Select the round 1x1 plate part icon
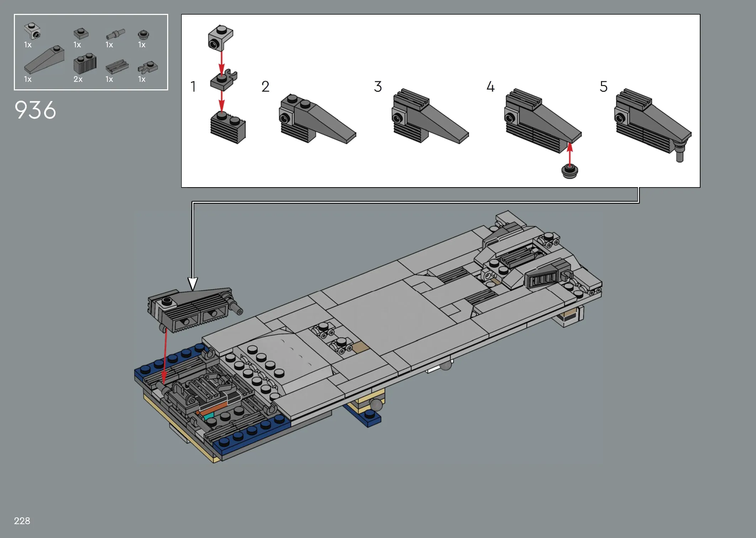Screen dimensions: 756x538 [x=143, y=34]
